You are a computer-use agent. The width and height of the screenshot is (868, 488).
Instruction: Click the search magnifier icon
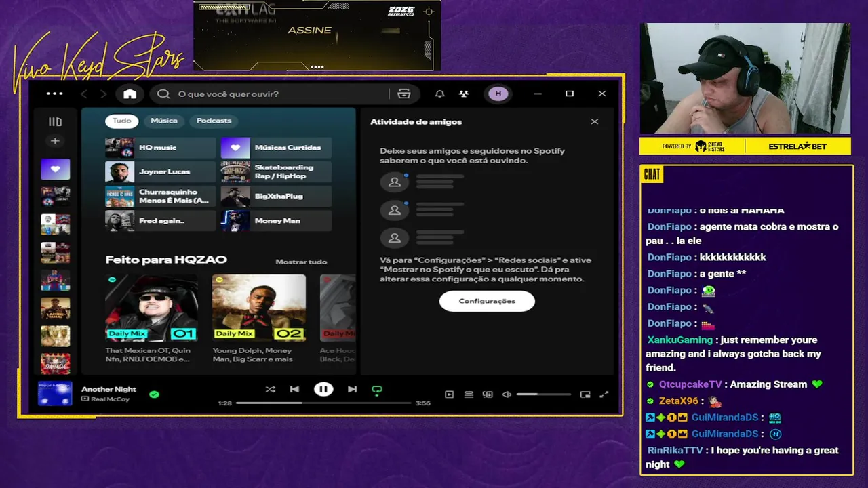163,94
